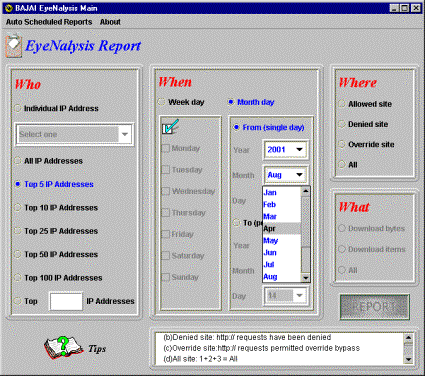Viewport: 425px width, 376px height.
Task: Check the Thursday checkbox
Action: coord(166,213)
